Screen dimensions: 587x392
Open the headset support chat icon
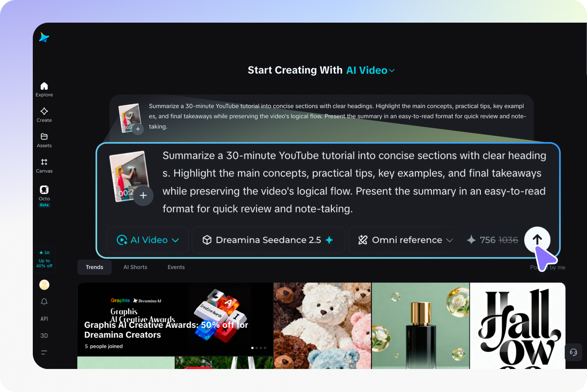[573, 352]
